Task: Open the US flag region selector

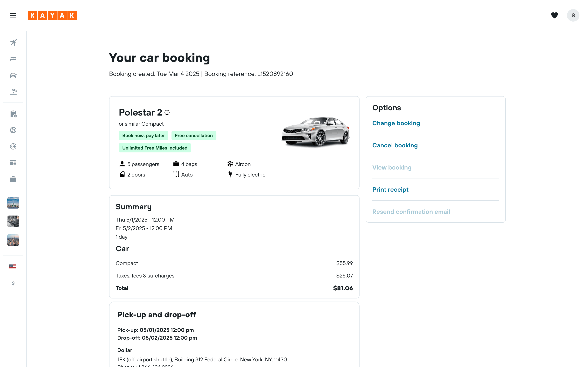Action: (13, 267)
